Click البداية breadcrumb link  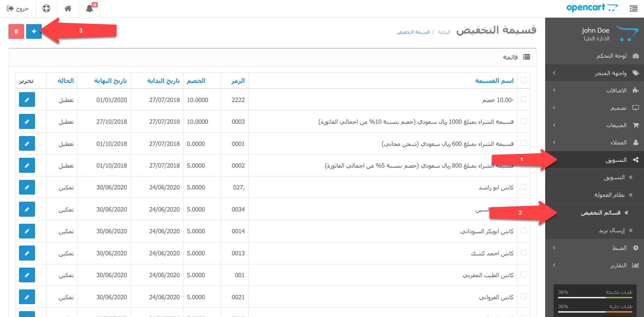[x=444, y=32]
